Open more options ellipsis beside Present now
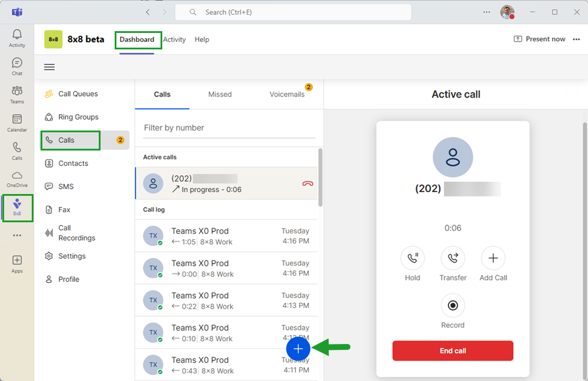Viewport: 588px width, 381px height. pyautogui.click(x=576, y=39)
